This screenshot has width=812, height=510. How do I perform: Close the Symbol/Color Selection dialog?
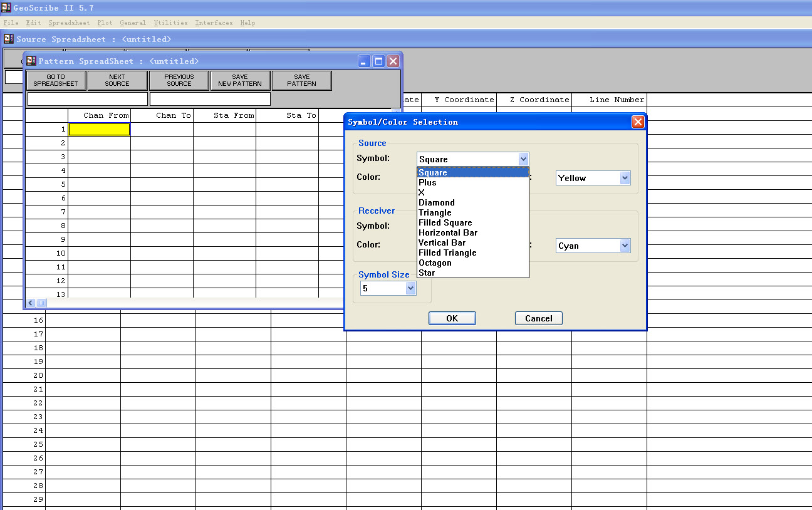pos(638,122)
